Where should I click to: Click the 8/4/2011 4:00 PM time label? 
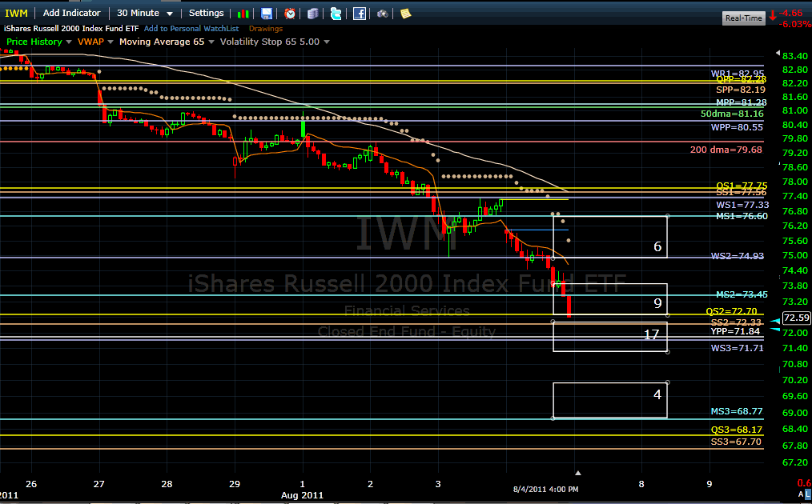[x=545, y=489]
